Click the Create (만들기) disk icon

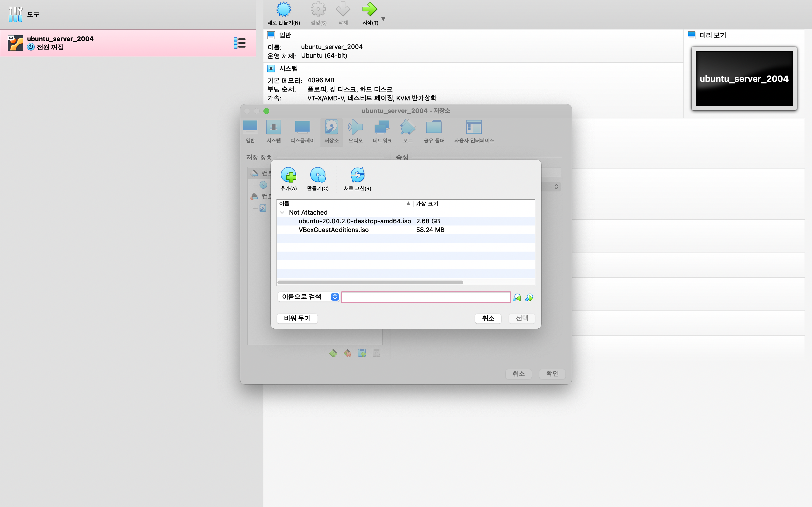click(x=317, y=175)
